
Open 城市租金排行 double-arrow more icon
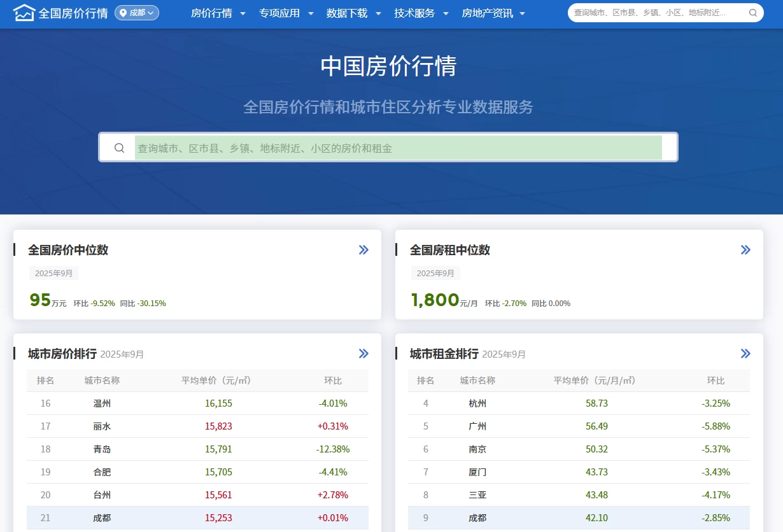[x=745, y=354]
